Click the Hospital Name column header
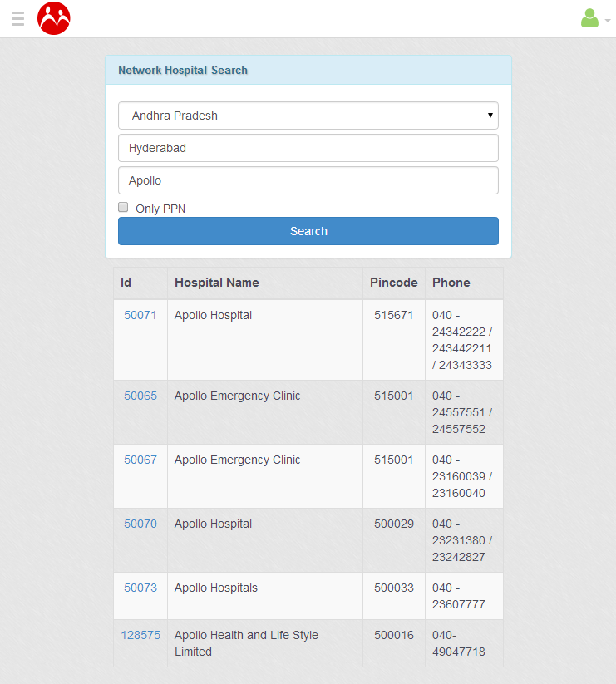Screen dimensions: 616x684 [x=217, y=283]
